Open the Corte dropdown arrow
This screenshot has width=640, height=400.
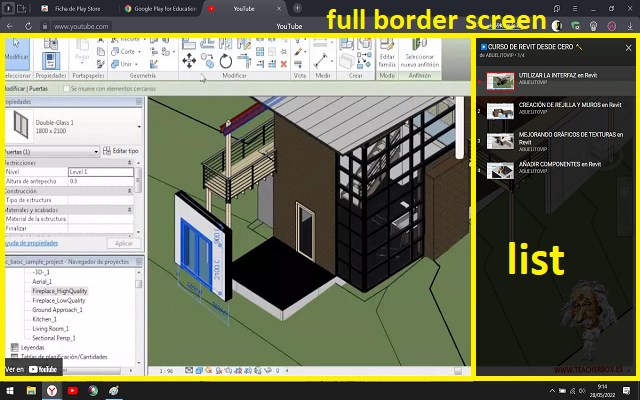tap(139, 52)
